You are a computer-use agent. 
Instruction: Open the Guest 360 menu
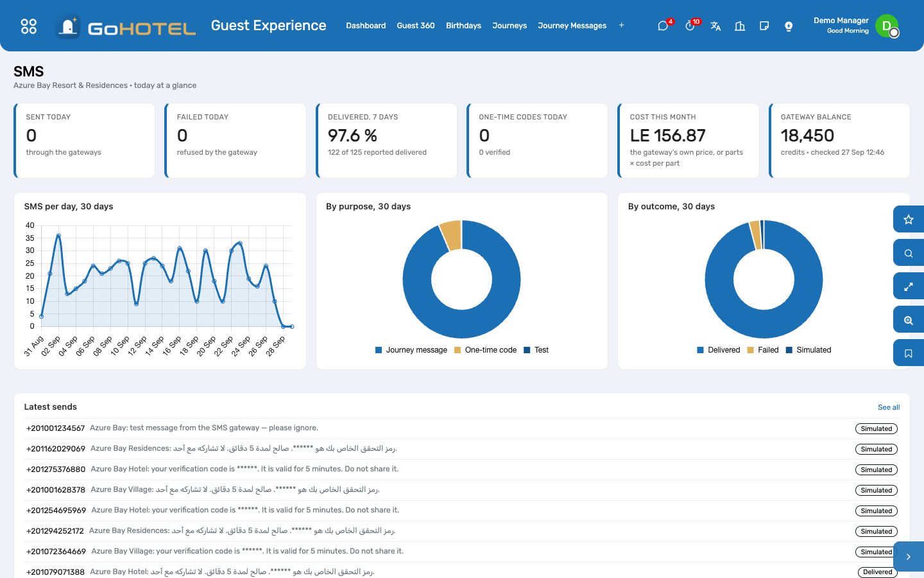pyautogui.click(x=416, y=26)
